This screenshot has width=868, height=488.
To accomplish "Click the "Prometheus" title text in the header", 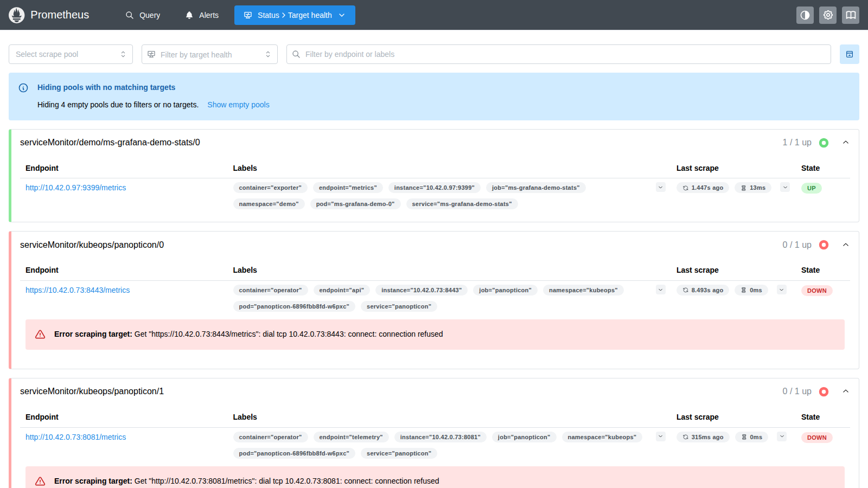I will 60,15.
